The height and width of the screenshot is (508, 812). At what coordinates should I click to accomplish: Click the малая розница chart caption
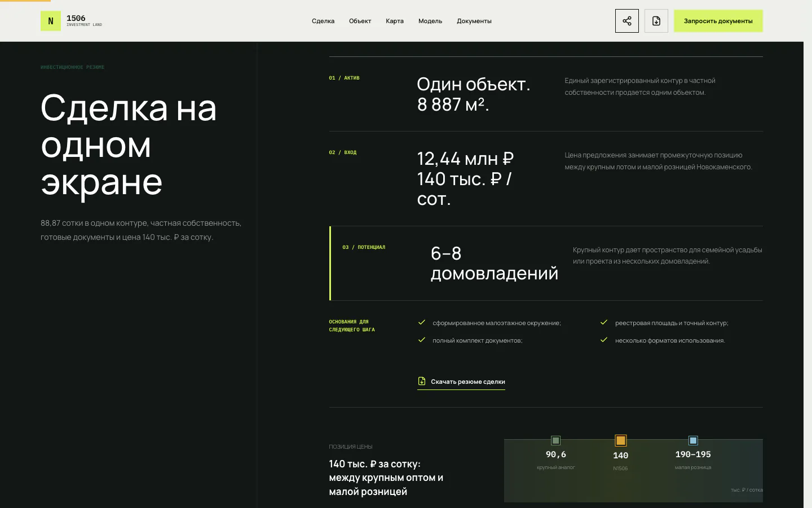(693, 467)
